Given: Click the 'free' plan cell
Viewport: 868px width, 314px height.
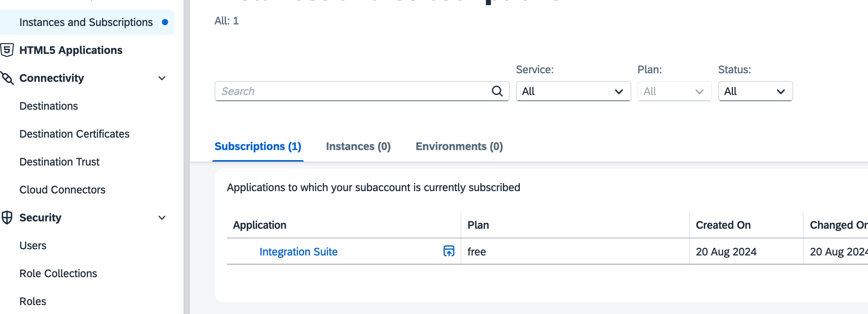Looking at the screenshot, I should (476, 252).
